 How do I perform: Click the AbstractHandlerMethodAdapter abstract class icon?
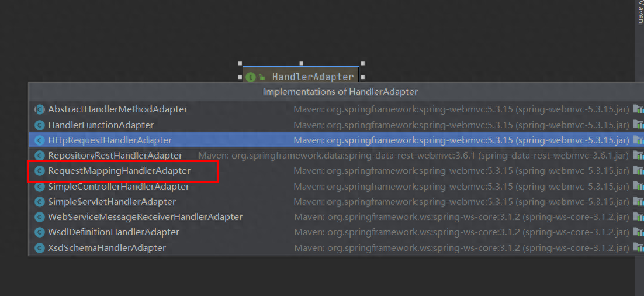tap(39, 109)
